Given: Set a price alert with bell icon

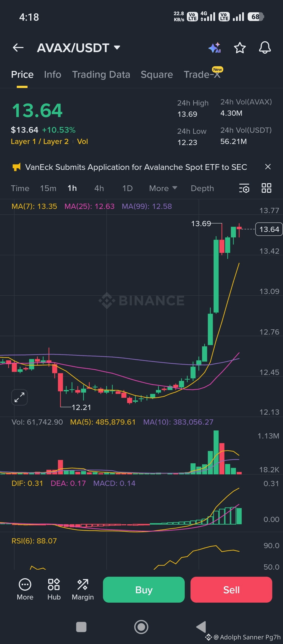Looking at the screenshot, I should click(x=265, y=48).
